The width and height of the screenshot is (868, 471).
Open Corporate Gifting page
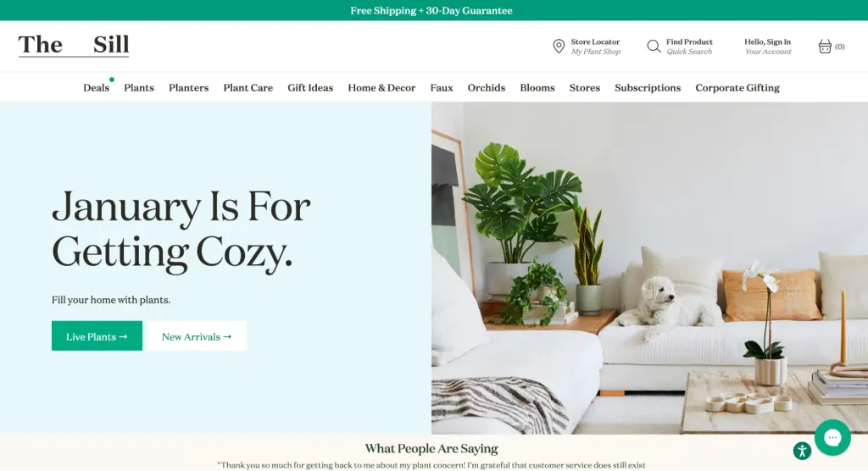[737, 87]
